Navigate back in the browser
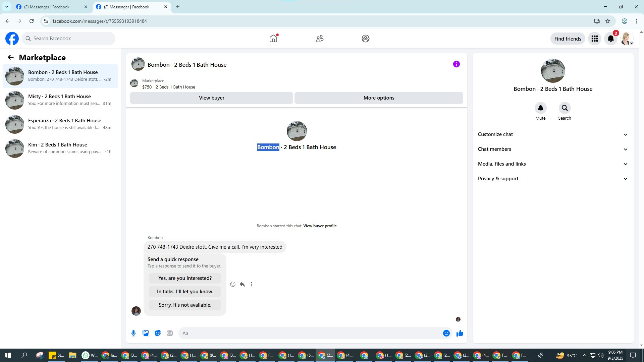 [7, 21]
